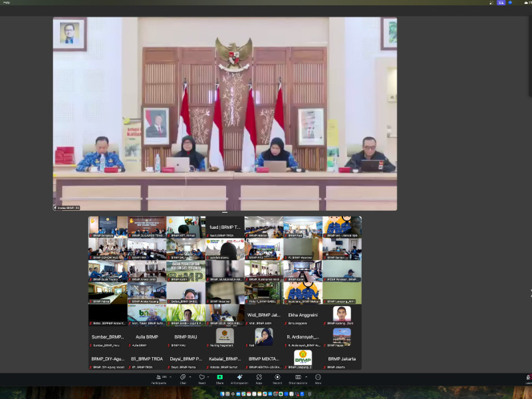Open AI Companion
This screenshot has height=399, width=532.
coord(239,378)
